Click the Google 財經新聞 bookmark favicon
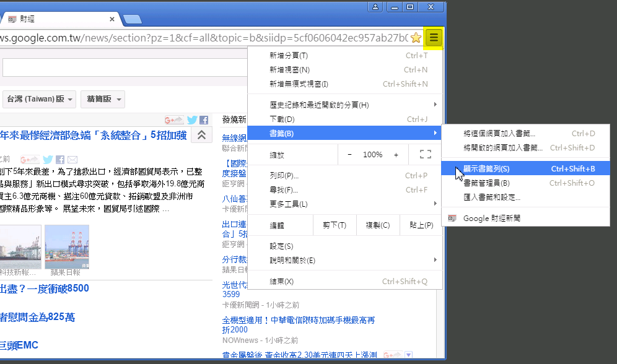The image size is (617, 364). 452,218
